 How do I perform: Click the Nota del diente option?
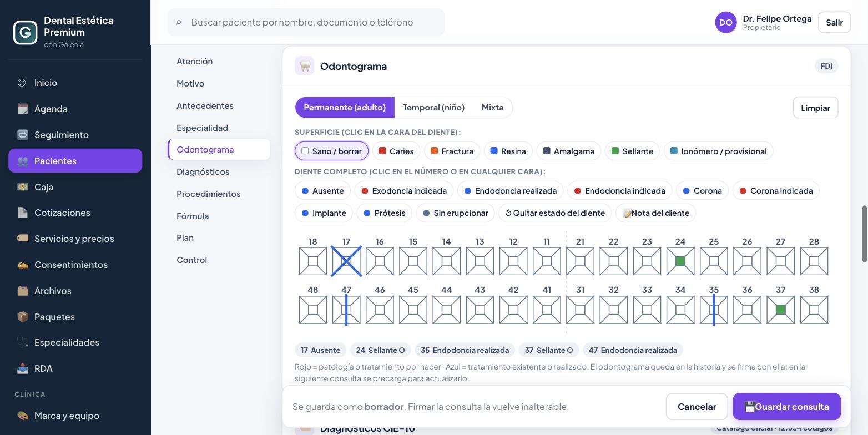coord(655,213)
